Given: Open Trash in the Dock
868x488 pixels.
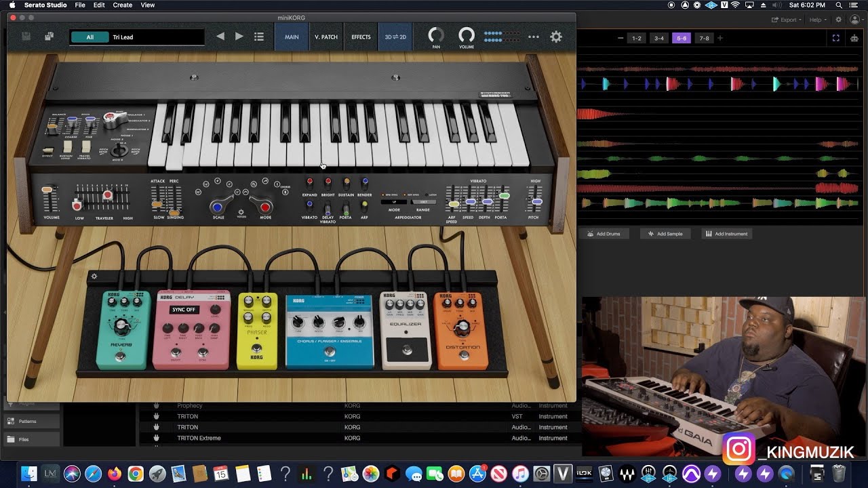Looking at the screenshot, I should 839,473.
